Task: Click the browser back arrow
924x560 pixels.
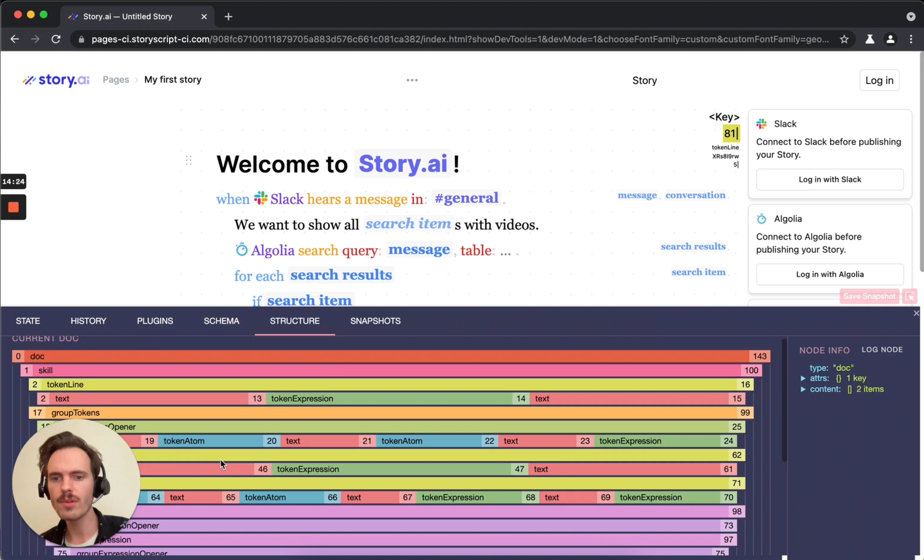Action: pyautogui.click(x=15, y=39)
